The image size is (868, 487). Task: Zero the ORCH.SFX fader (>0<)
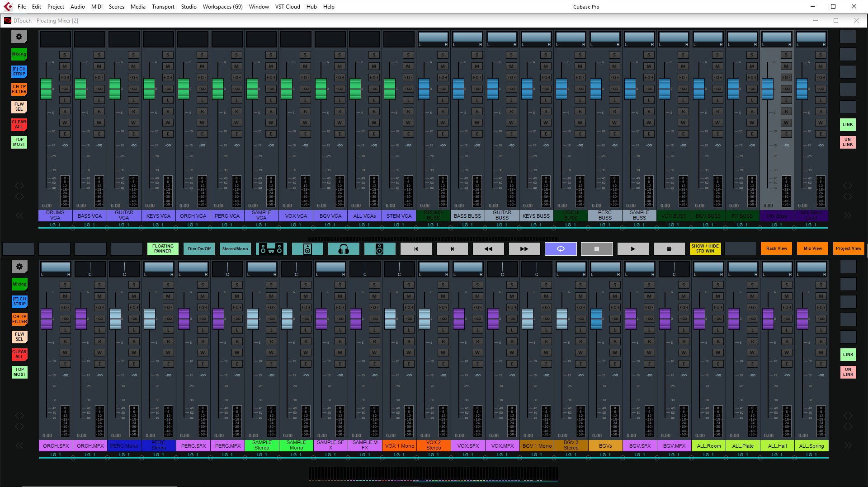click(65, 307)
